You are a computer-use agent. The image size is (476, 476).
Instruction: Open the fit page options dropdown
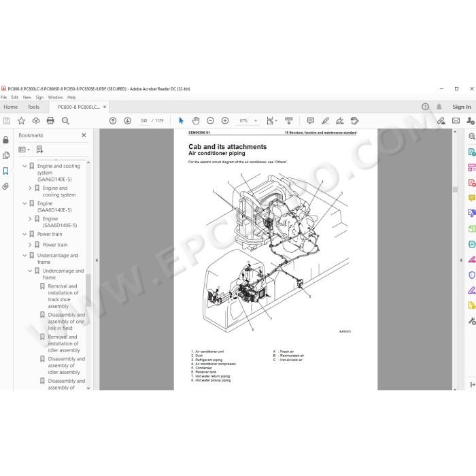point(272,121)
